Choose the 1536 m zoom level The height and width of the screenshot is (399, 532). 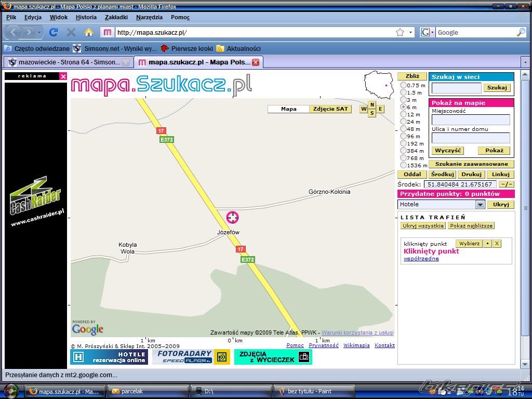coord(404,165)
